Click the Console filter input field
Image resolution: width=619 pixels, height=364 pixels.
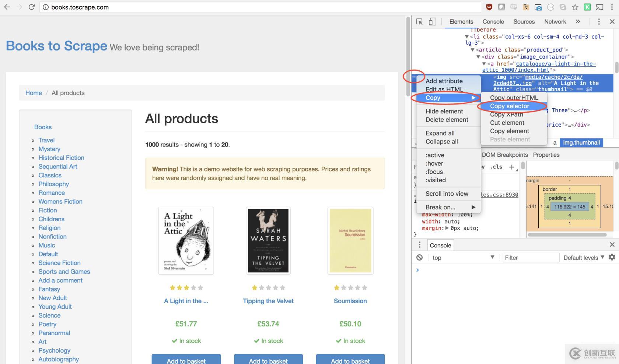531,257
